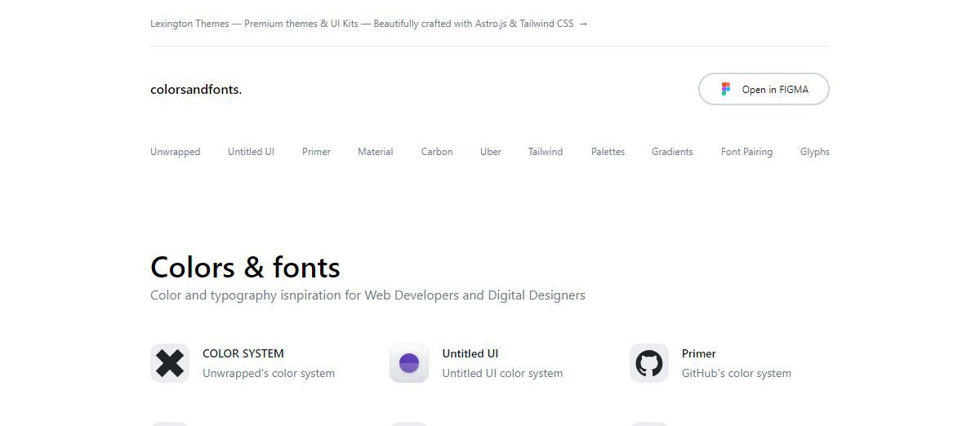Click Open in FIGMA button
Screen dimensions: 980x426
[764, 89]
